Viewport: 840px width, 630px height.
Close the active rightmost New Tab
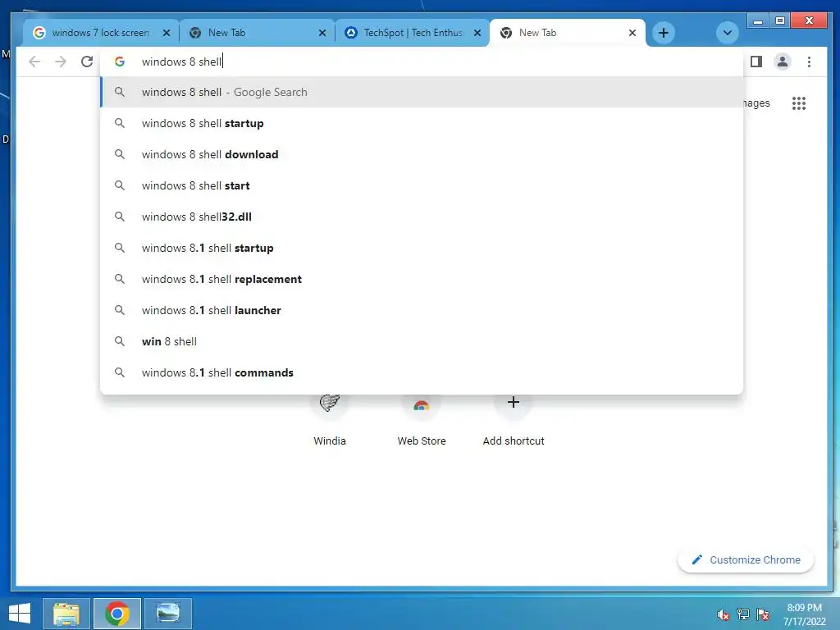tap(632, 33)
